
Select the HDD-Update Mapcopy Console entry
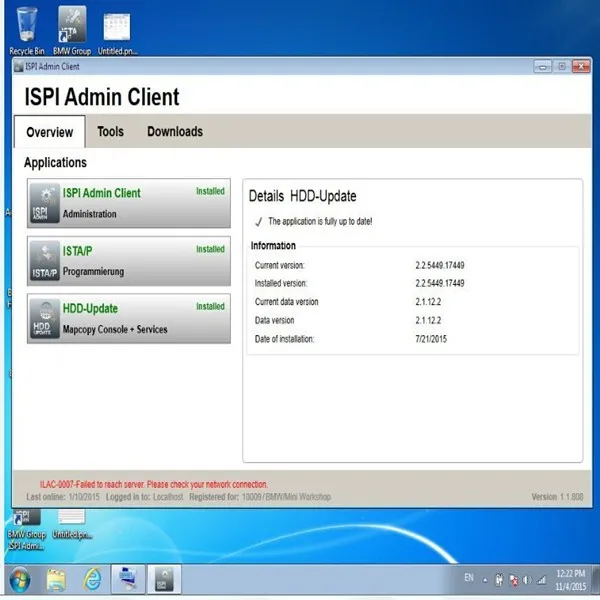click(x=129, y=318)
